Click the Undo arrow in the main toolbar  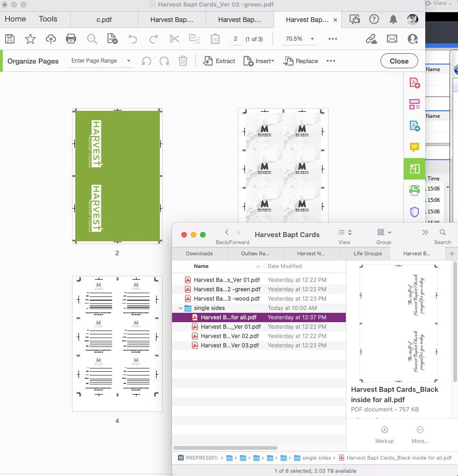click(133, 39)
